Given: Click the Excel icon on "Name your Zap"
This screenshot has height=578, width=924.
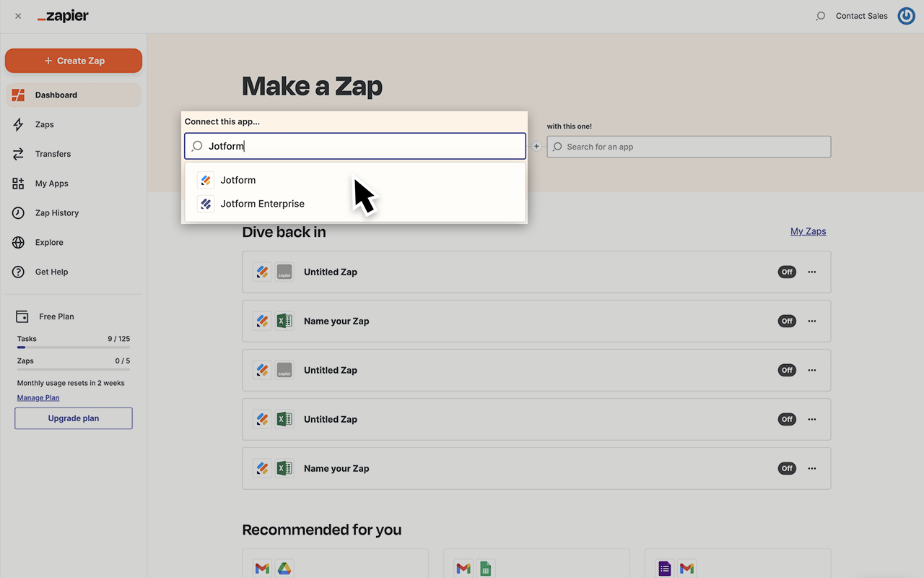Looking at the screenshot, I should [x=284, y=321].
